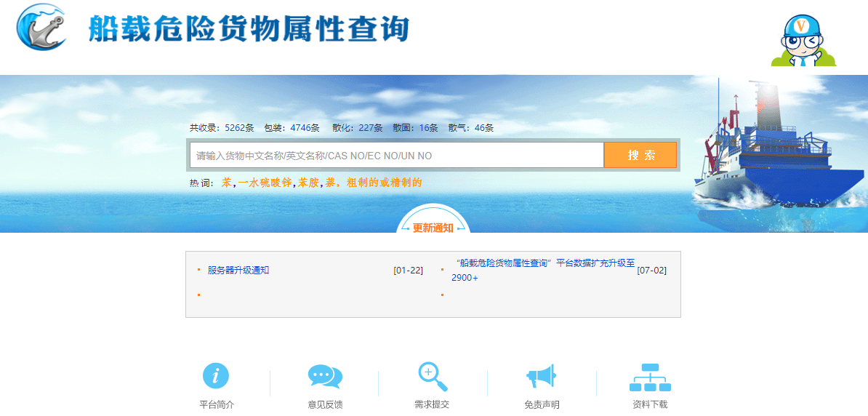868x416 pixels.
Task: Click the 227 散化 count
Action: [x=370, y=128]
